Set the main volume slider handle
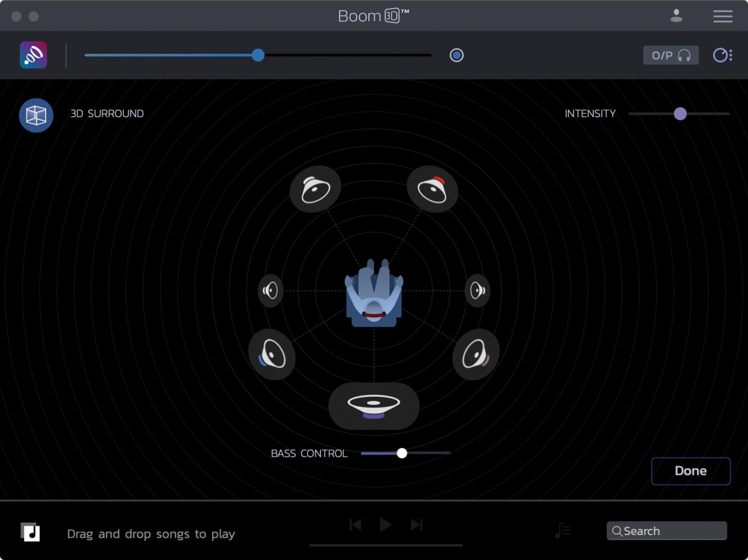Image resolution: width=748 pixels, height=560 pixels. pos(258,55)
